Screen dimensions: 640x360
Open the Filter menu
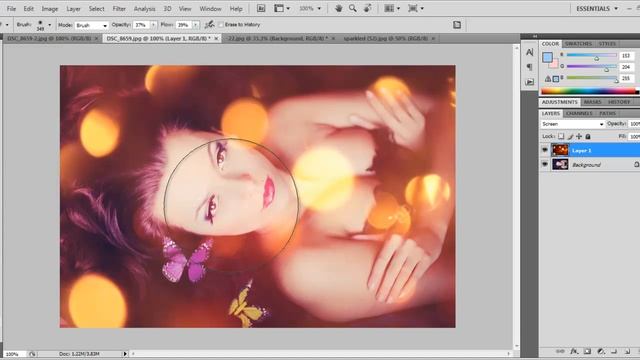119,9
